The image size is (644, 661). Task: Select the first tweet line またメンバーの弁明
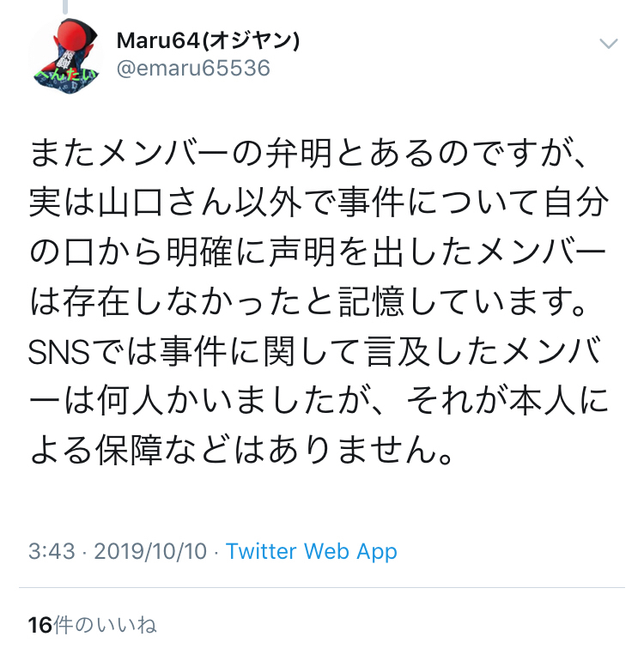point(308,154)
